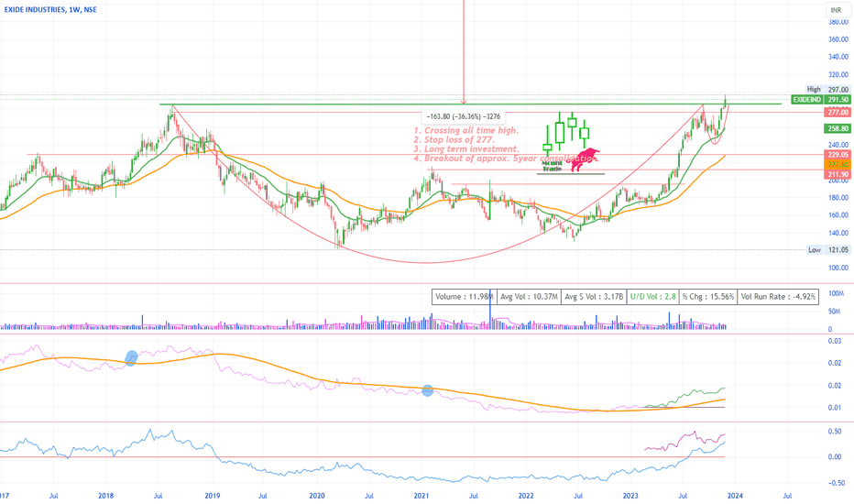Click annotation '1. Crossing all time high.'
Image resolution: width=854 pixels, height=504 pixels.
pos(466,130)
